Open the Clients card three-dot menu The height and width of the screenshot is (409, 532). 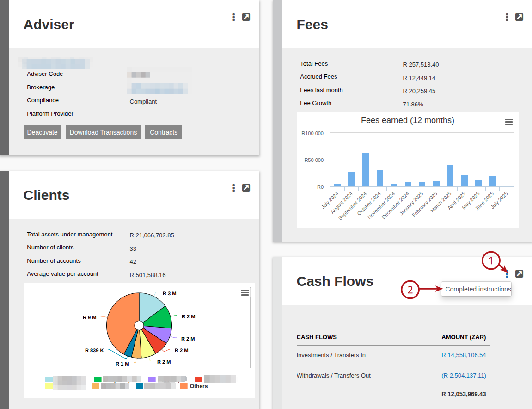(233, 188)
